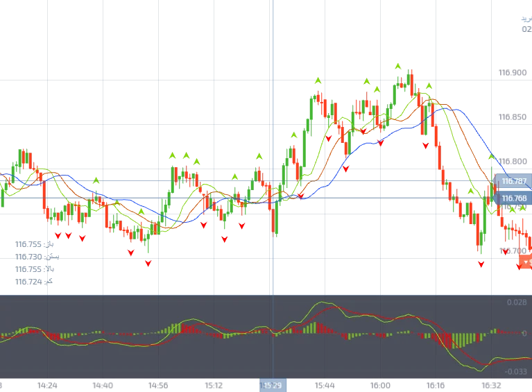Viewport: 532px width, 392px height.
Task: Click the green up-fractal arrow above the 116.900 peak
Action: coord(398,66)
